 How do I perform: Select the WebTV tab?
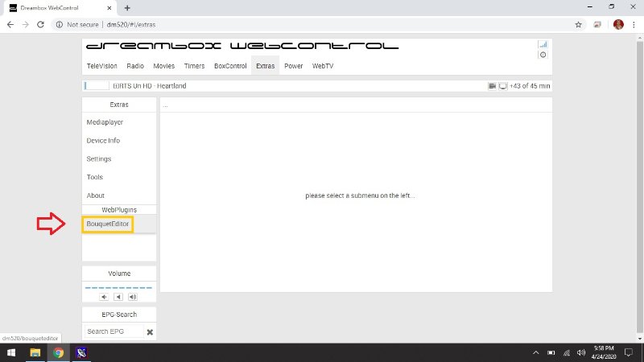pos(323,66)
